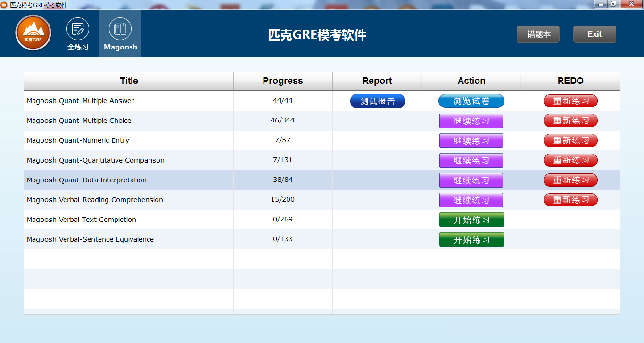The image size is (644, 343).
Task: Continue the Quant-Data Interpretation session
Action: pos(471,180)
